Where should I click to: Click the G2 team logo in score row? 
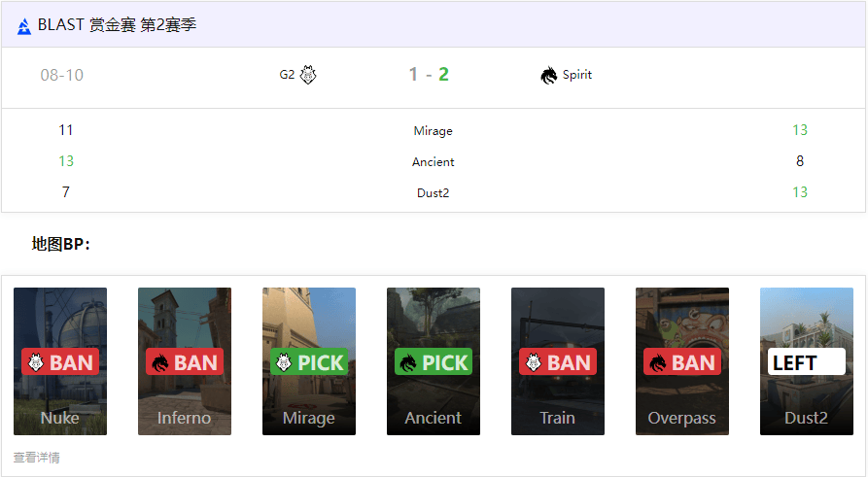tap(308, 75)
